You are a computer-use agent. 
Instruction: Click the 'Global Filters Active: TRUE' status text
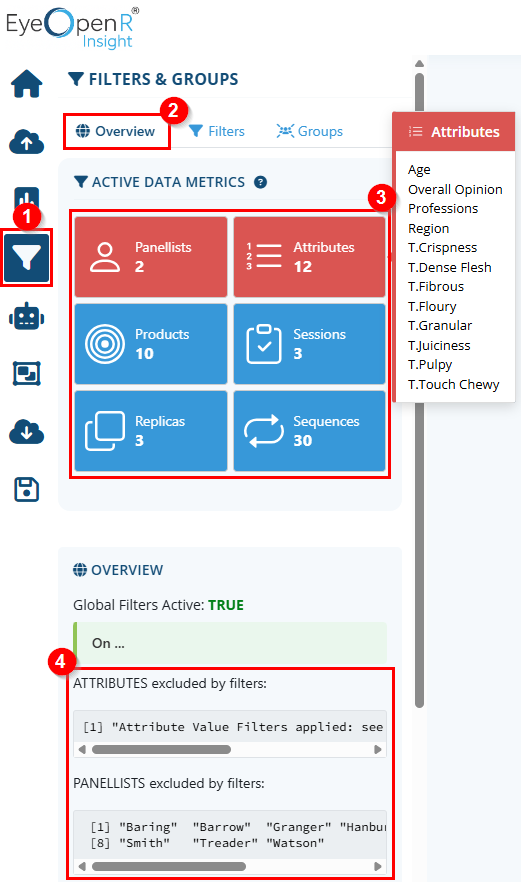pyautogui.click(x=159, y=605)
